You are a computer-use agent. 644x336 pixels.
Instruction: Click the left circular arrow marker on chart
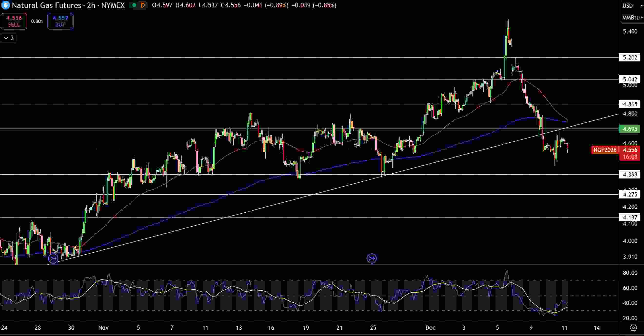click(x=53, y=259)
